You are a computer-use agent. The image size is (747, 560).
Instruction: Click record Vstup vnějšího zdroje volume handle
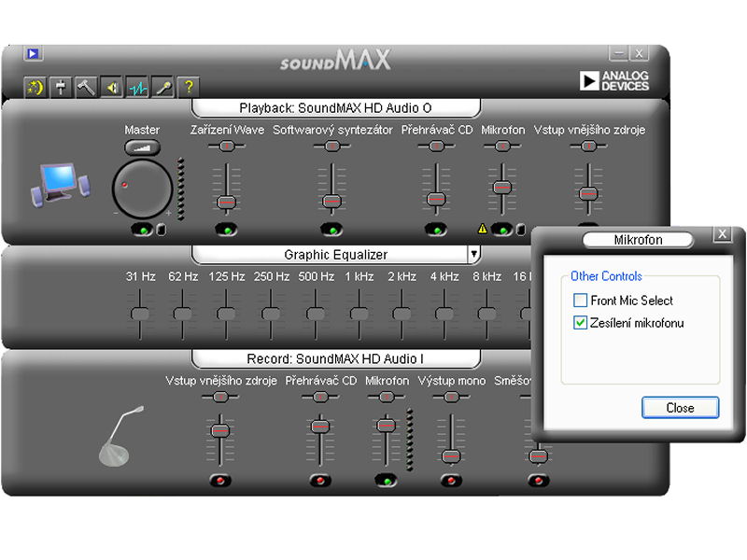coord(220,430)
